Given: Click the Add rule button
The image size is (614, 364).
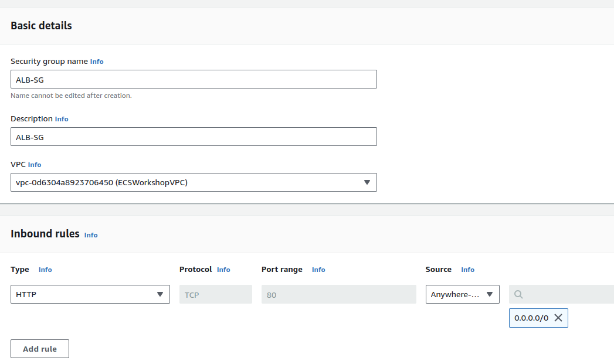Looking at the screenshot, I should click(40, 349).
